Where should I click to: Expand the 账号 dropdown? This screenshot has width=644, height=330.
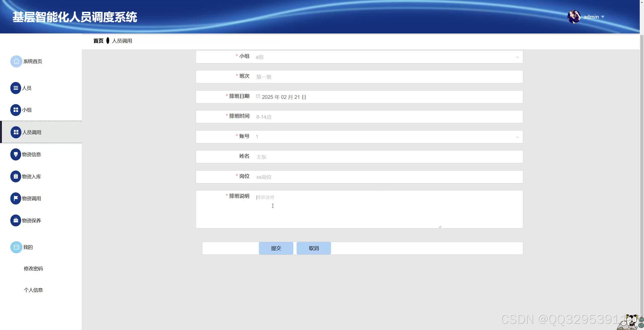pyautogui.click(x=517, y=137)
